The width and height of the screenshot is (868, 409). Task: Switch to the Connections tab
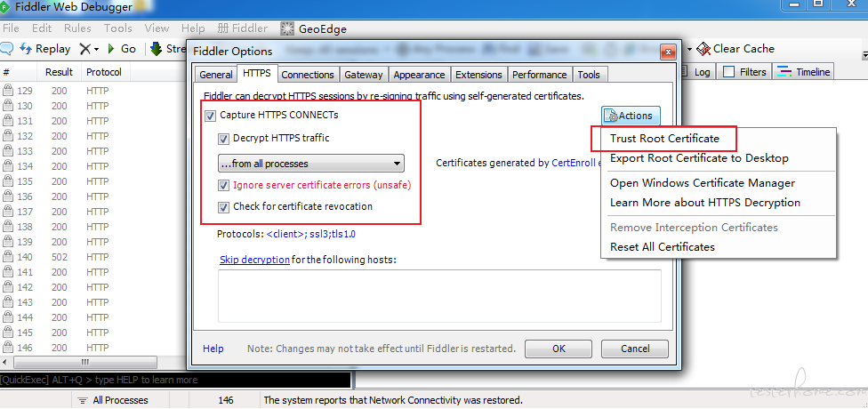tap(308, 75)
